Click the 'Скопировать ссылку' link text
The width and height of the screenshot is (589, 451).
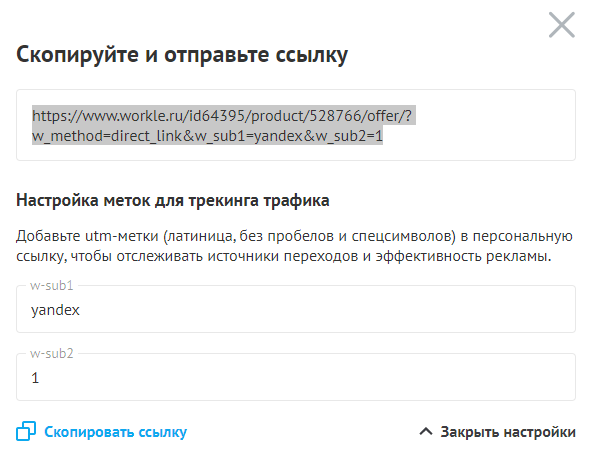tap(115, 432)
